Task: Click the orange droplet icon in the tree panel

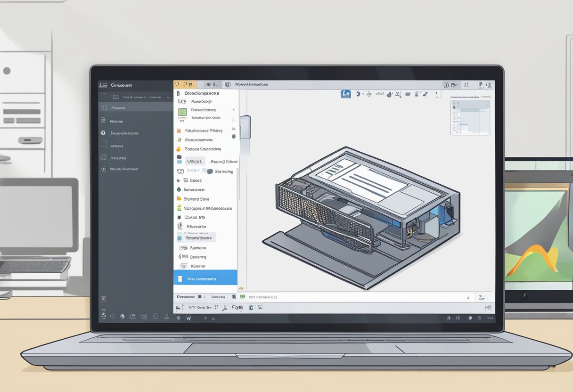Action: 179,149
